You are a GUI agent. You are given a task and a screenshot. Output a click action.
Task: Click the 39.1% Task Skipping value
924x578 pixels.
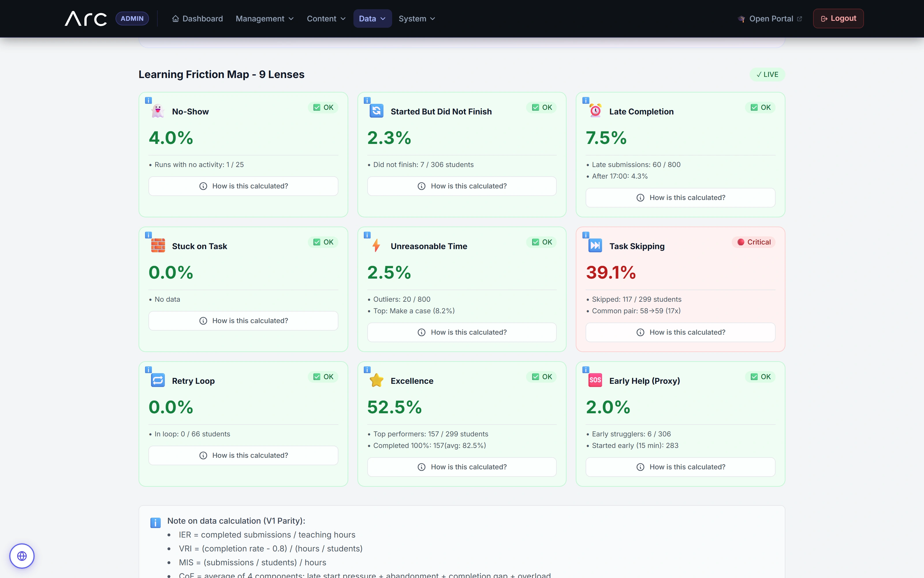(611, 272)
